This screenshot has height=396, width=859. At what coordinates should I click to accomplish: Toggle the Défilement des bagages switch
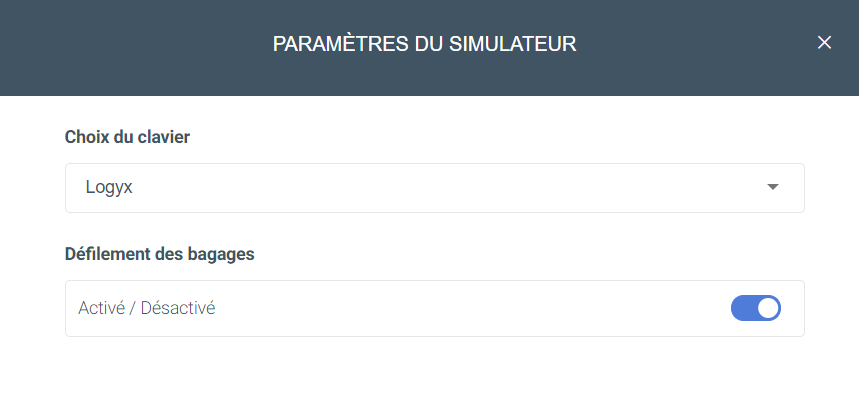(755, 308)
